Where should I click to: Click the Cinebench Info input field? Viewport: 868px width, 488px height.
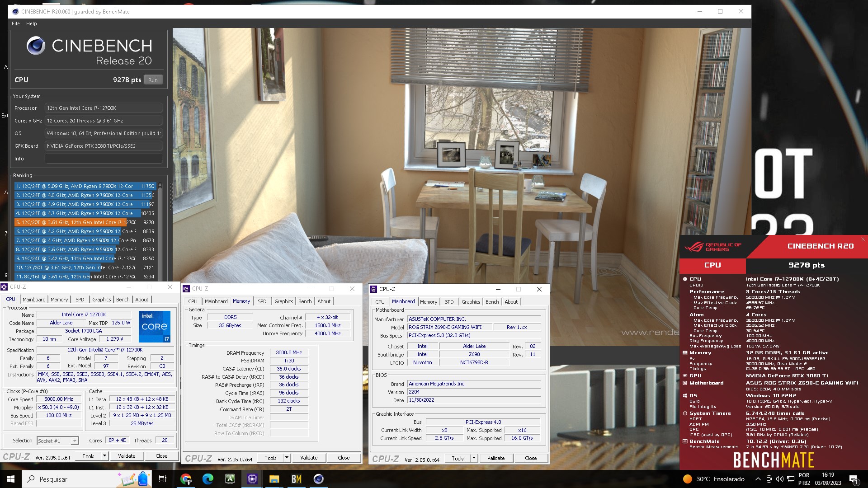coord(104,159)
